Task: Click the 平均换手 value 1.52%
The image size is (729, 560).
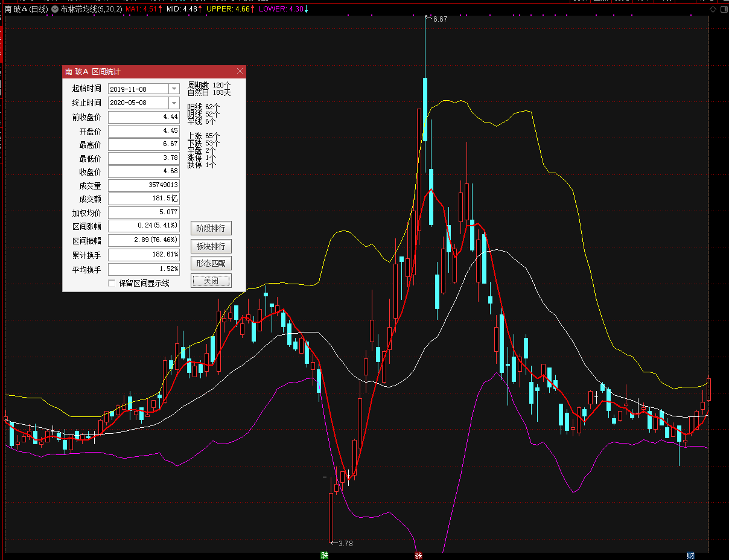Action: coord(144,269)
